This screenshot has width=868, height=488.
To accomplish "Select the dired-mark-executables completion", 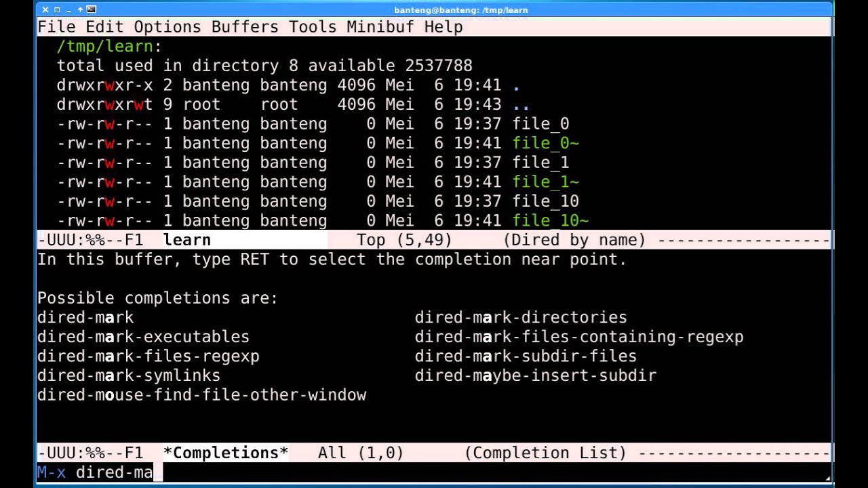I will coord(143,337).
